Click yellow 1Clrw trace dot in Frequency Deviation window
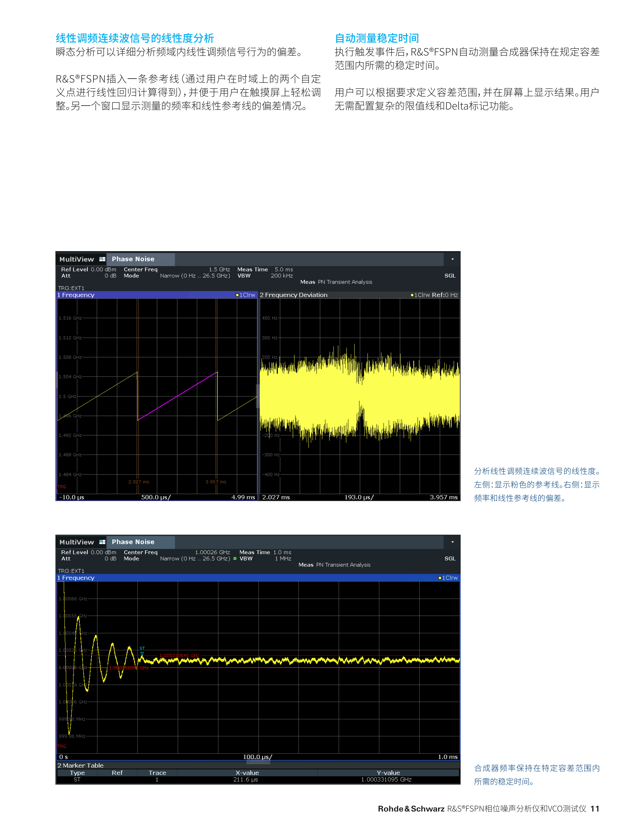This screenshot has width=630, height=840. pyautogui.click(x=412, y=295)
